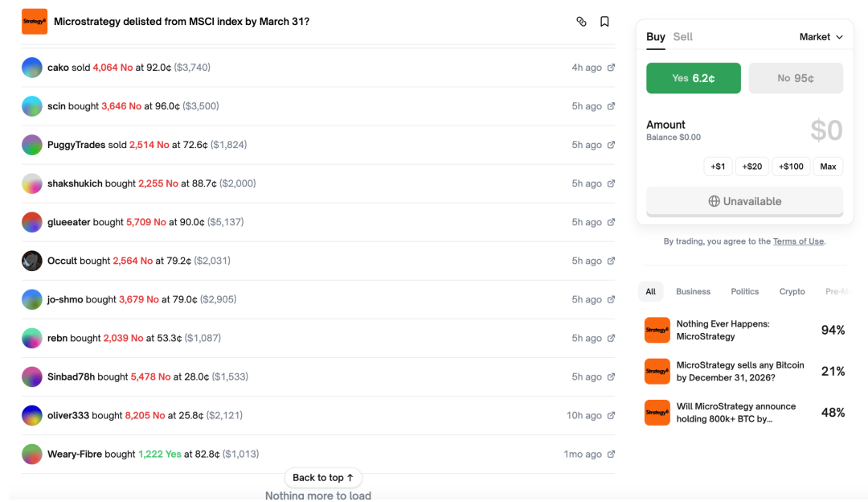Open glueeater trade external link icon

(x=611, y=222)
